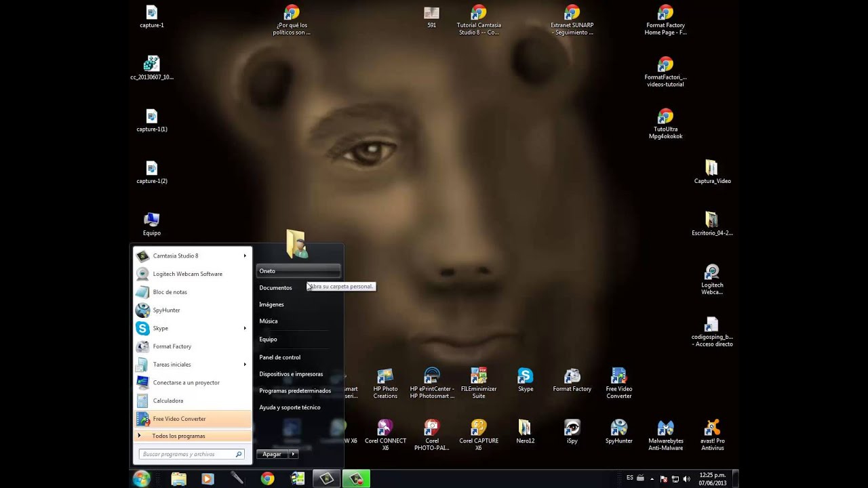The height and width of the screenshot is (488, 868).
Task: Select the FormatFactori videos-tutorial shortcut
Action: click(x=666, y=72)
